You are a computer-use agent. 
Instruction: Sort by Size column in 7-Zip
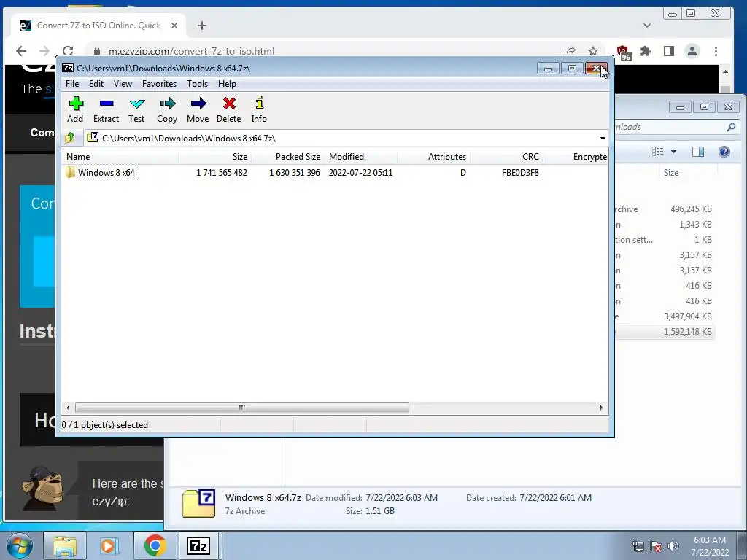pyautogui.click(x=215, y=157)
